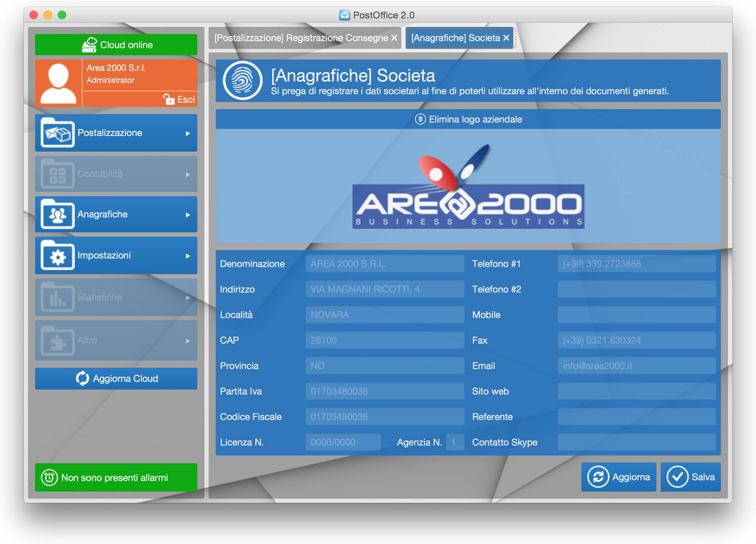
Task: Click the Area 2000 company logo image
Action: 468,186
